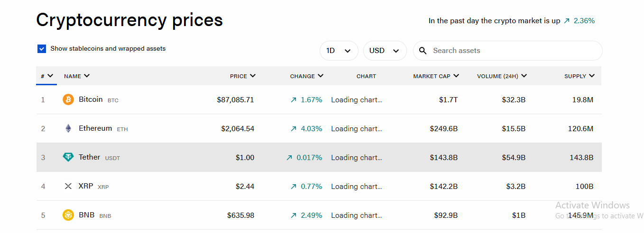Click the Ethereum Loading chart placeholder
The height and width of the screenshot is (233, 644).
pyautogui.click(x=357, y=129)
